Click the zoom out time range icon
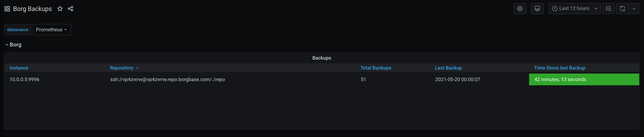This screenshot has height=137, width=644. [x=608, y=9]
